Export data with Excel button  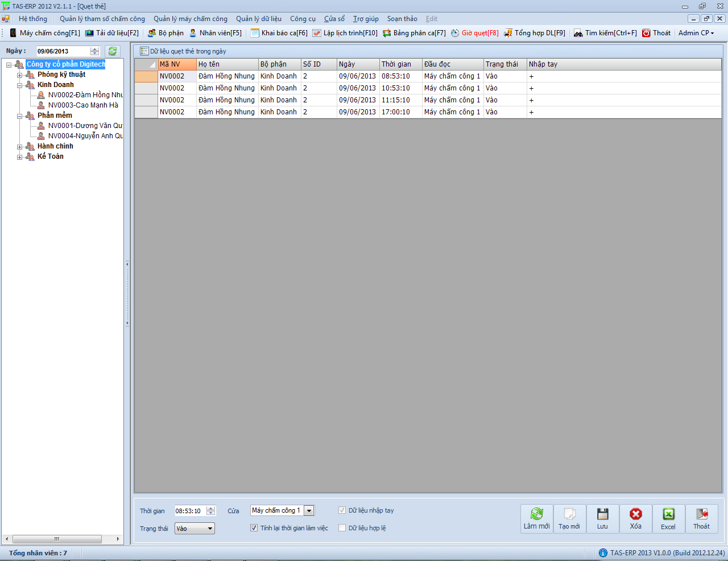coord(668,519)
